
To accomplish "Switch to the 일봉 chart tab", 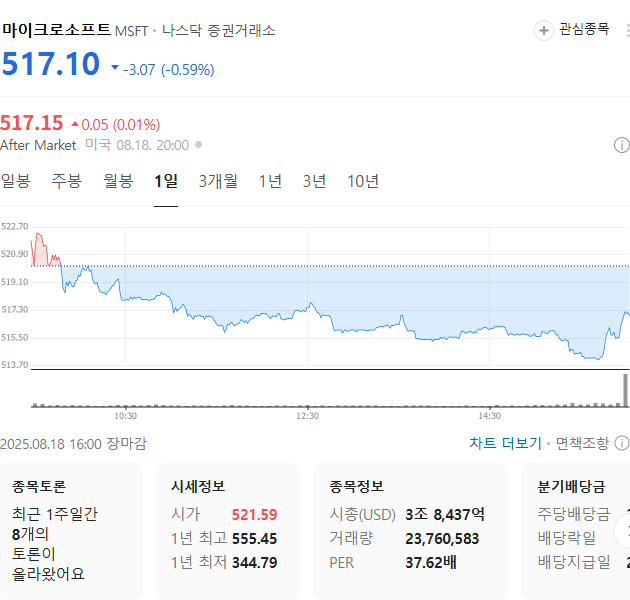I will click(16, 181).
